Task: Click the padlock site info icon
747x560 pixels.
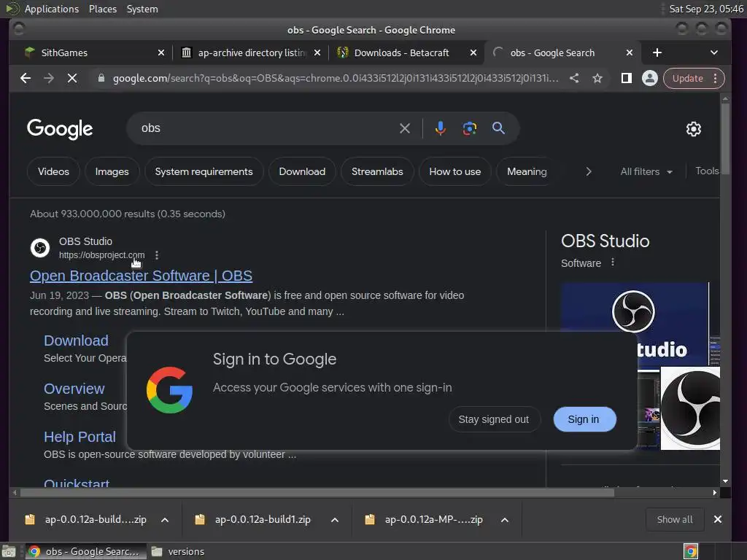Action: click(101, 78)
